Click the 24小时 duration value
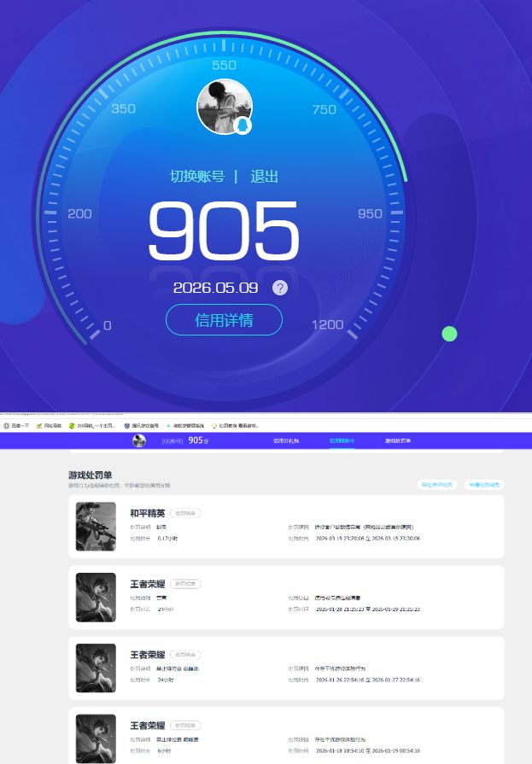The image size is (532, 764). click(x=166, y=679)
